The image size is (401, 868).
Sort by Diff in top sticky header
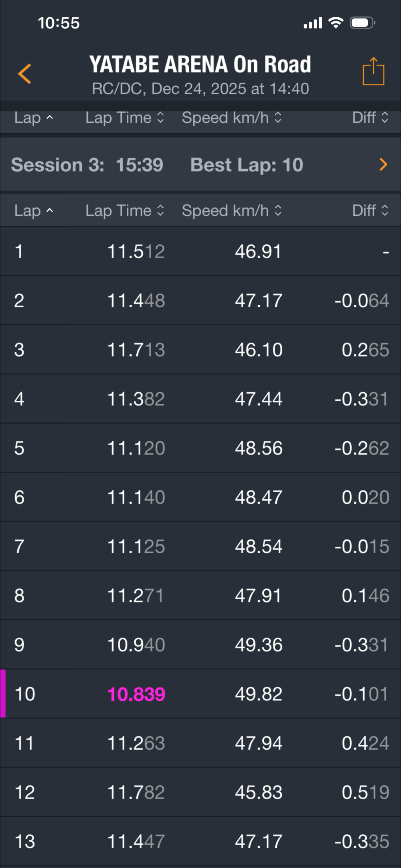tap(370, 118)
